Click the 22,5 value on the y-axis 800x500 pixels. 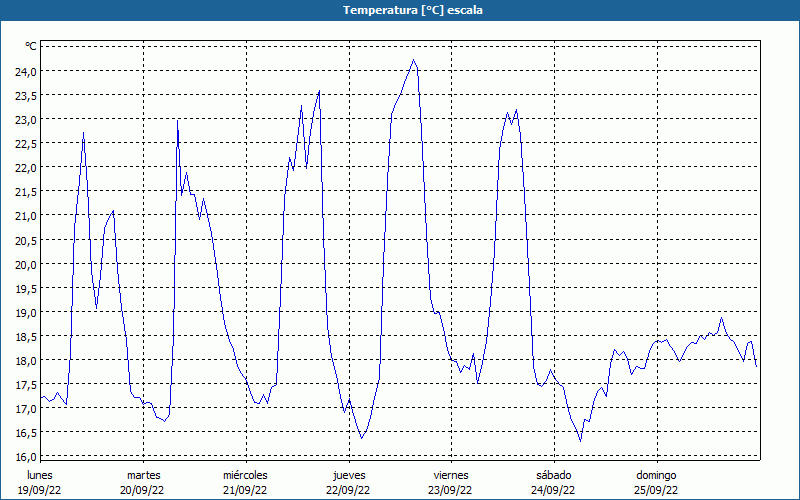pos(26,144)
